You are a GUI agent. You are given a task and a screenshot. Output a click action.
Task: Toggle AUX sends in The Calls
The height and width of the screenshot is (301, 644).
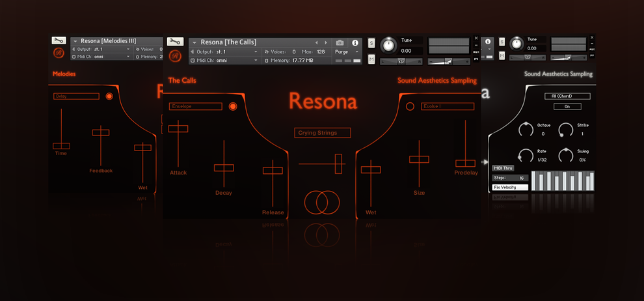(x=476, y=52)
